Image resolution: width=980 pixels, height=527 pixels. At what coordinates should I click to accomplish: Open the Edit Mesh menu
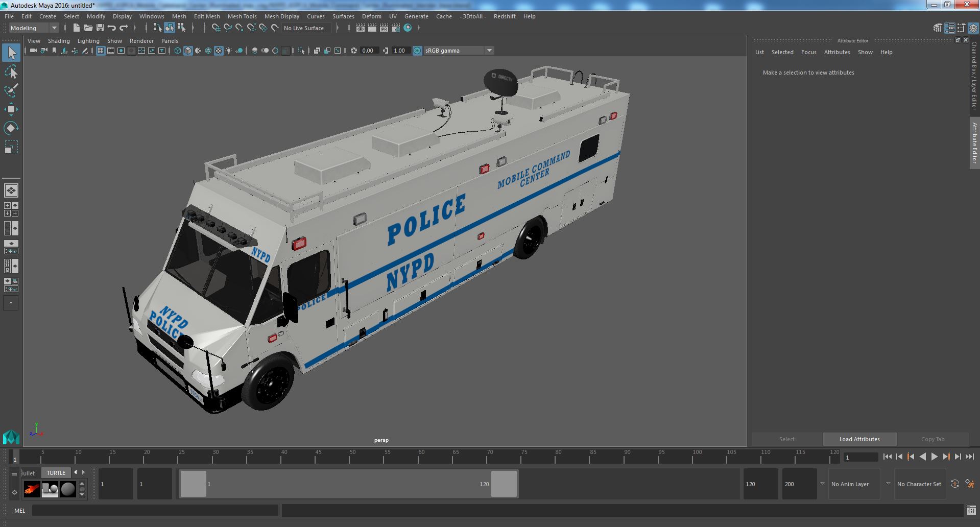[207, 16]
